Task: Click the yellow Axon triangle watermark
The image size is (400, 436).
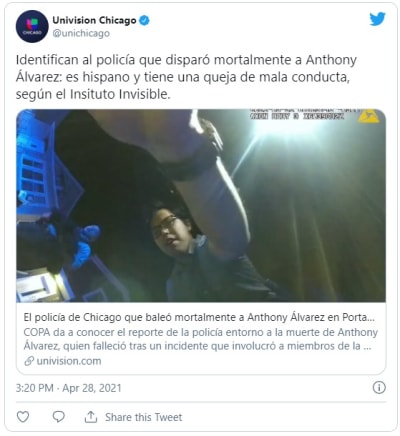Action: coord(369,117)
